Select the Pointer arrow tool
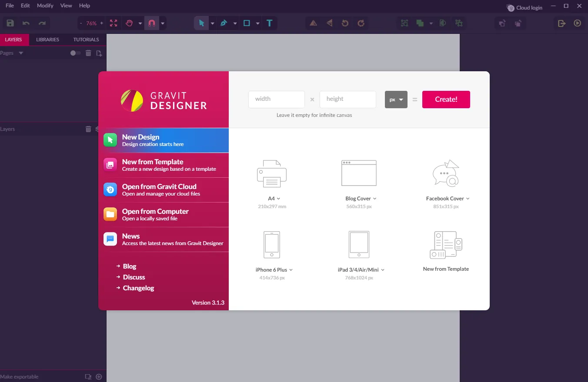The image size is (588, 382). (x=201, y=23)
